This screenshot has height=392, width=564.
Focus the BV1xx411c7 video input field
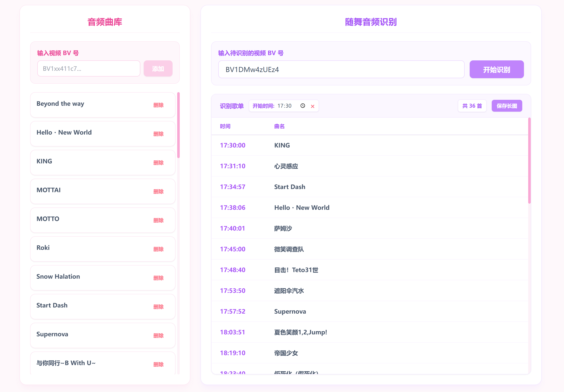click(x=89, y=68)
